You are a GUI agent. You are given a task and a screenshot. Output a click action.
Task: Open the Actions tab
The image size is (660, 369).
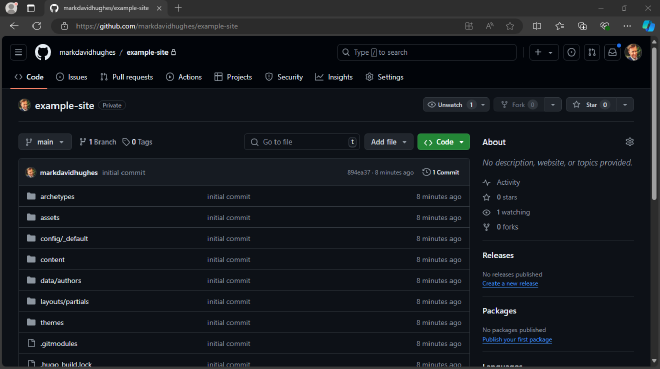coord(184,77)
